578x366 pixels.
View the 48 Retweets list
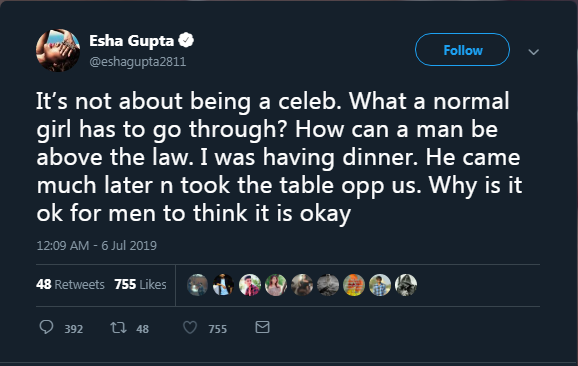click(x=70, y=284)
